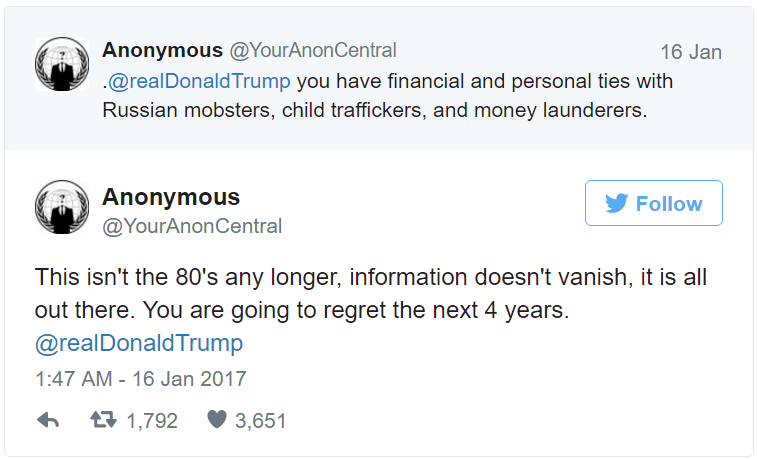Open the bold Anonymous name in the quoted tweet
Viewport: 757px width, 459px height.
click(x=162, y=50)
